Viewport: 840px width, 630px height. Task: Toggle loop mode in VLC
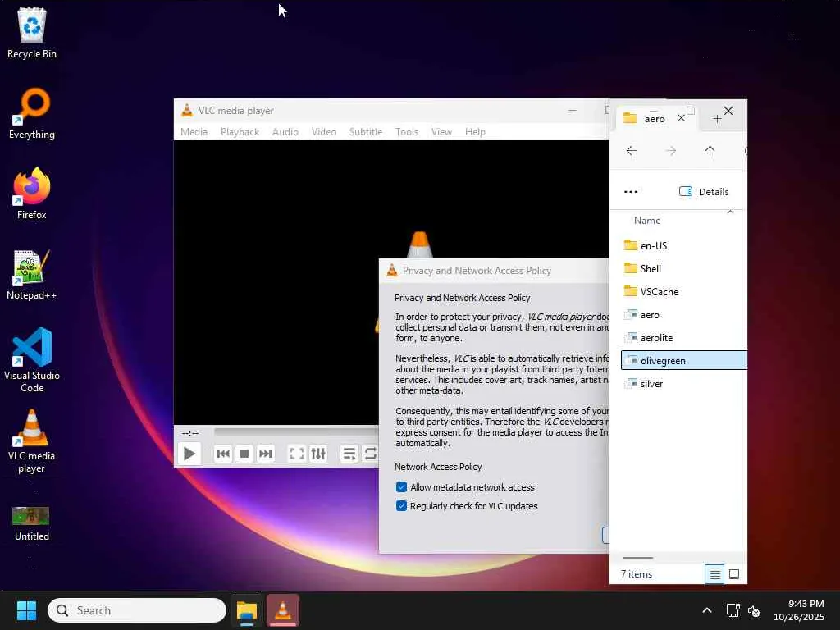[x=370, y=454]
